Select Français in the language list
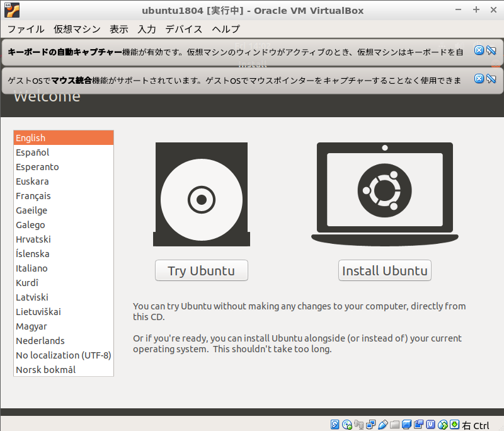504x431 pixels. 64,196
